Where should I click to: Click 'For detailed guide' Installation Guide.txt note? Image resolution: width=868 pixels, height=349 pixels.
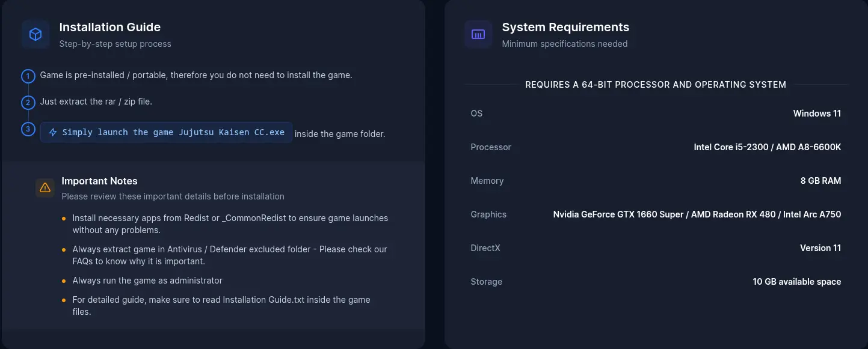click(x=221, y=306)
